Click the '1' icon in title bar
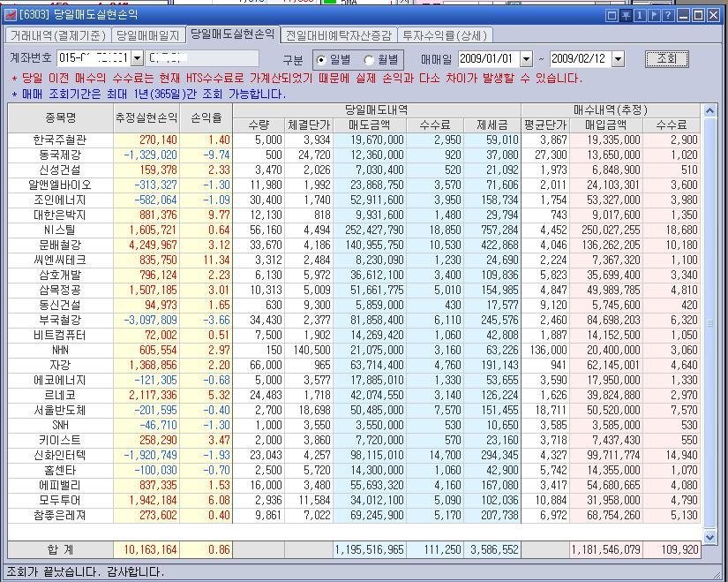The width and height of the screenshot is (728, 582). 640,15
